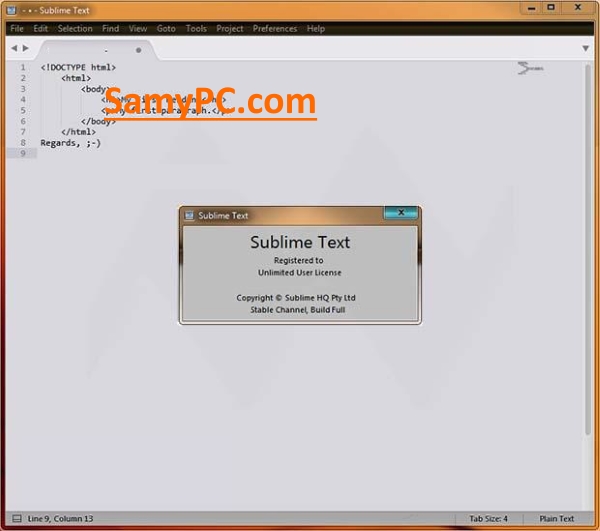Open the Project menu

[230, 29]
